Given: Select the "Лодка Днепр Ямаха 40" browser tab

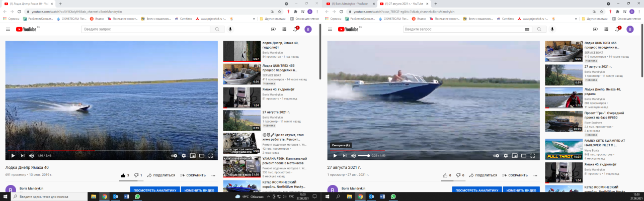Looking at the screenshot, I should pos(30,4).
